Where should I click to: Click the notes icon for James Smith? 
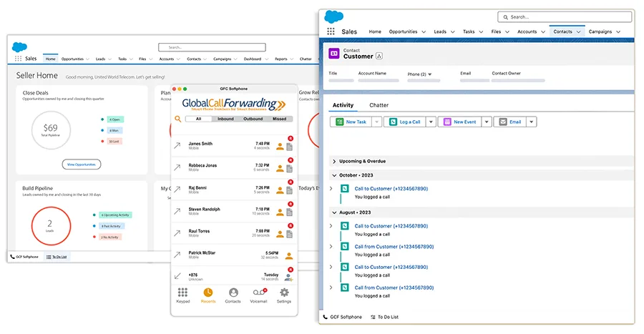click(289, 147)
